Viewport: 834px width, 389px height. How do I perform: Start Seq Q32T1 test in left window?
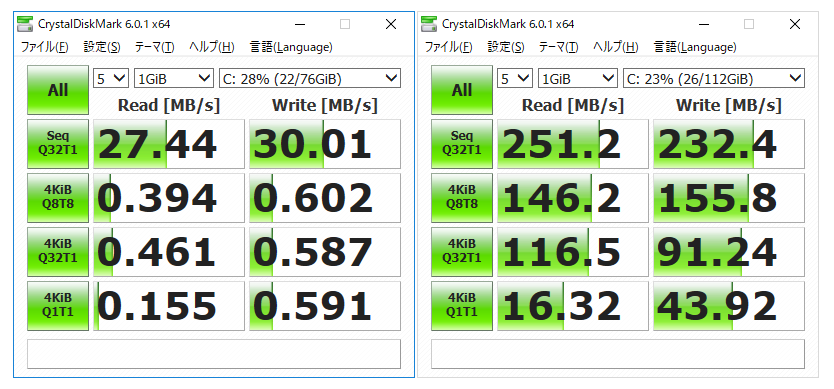58,144
